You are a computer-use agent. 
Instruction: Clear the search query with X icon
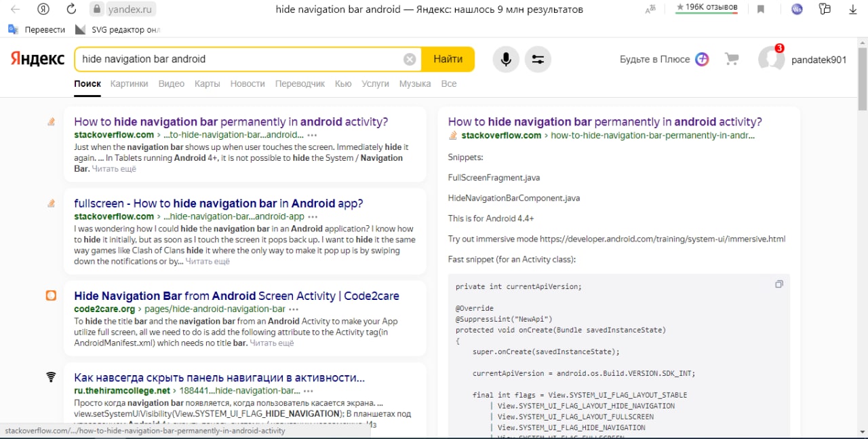pyautogui.click(x=410, y=59)
